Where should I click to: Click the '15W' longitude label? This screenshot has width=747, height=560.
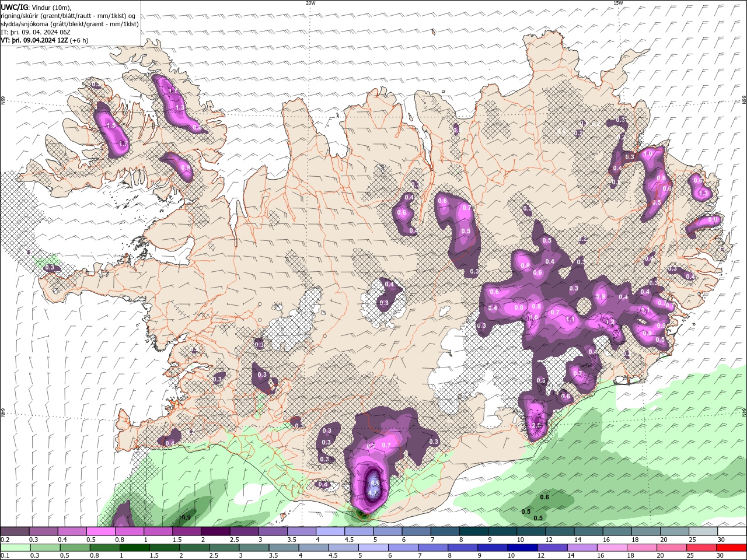coord(618,2)
